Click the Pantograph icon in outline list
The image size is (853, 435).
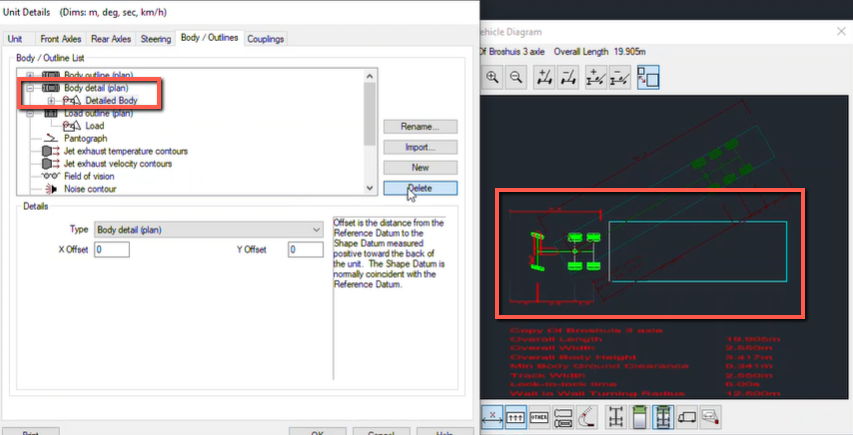coord(51,138)
